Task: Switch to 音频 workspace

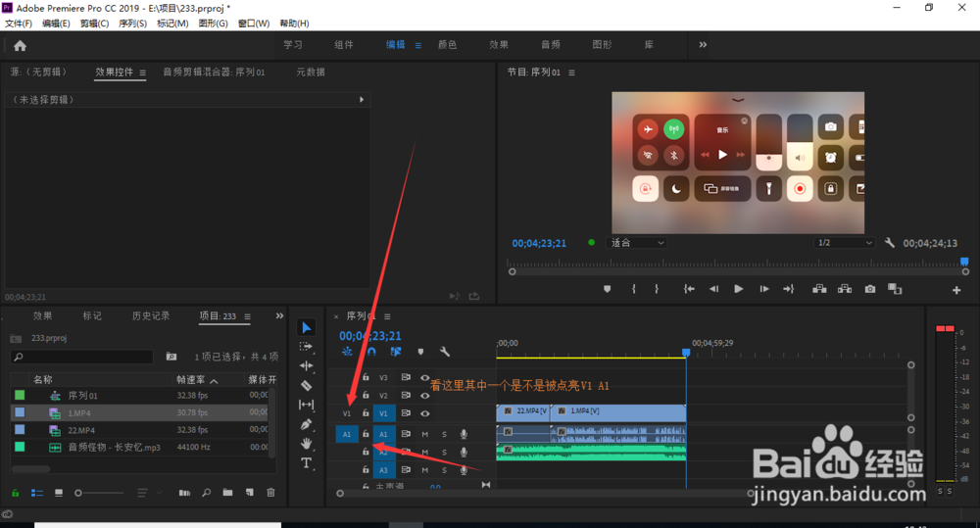Action: [550, 44]
